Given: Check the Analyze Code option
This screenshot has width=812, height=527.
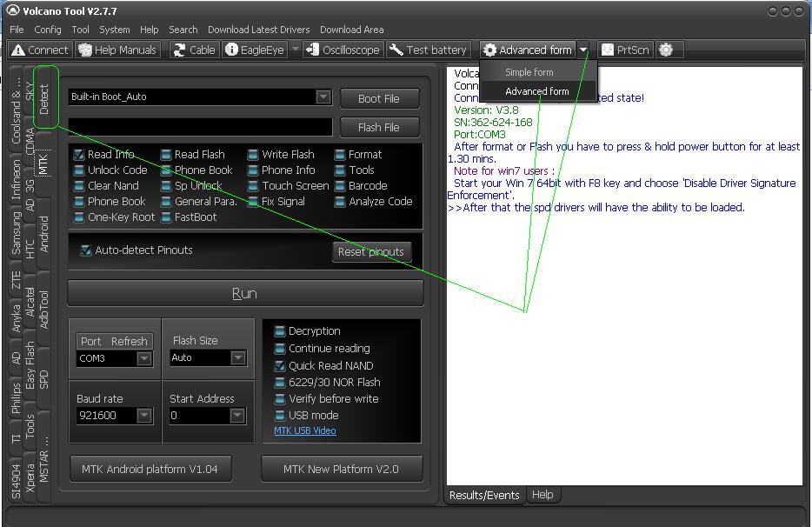Looking at the screenshot, I should pyautogui.click(x=340, y=202).
